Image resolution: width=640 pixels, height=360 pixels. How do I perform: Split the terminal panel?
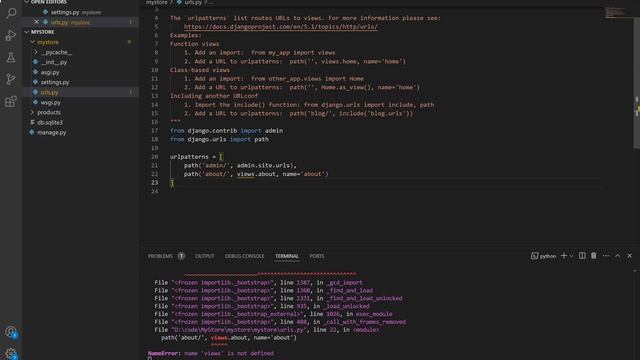click(x=582, y=256)
